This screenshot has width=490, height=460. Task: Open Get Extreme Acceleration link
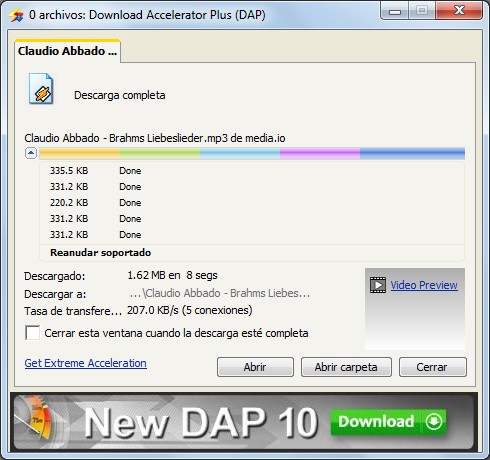(x=86, y=363)
